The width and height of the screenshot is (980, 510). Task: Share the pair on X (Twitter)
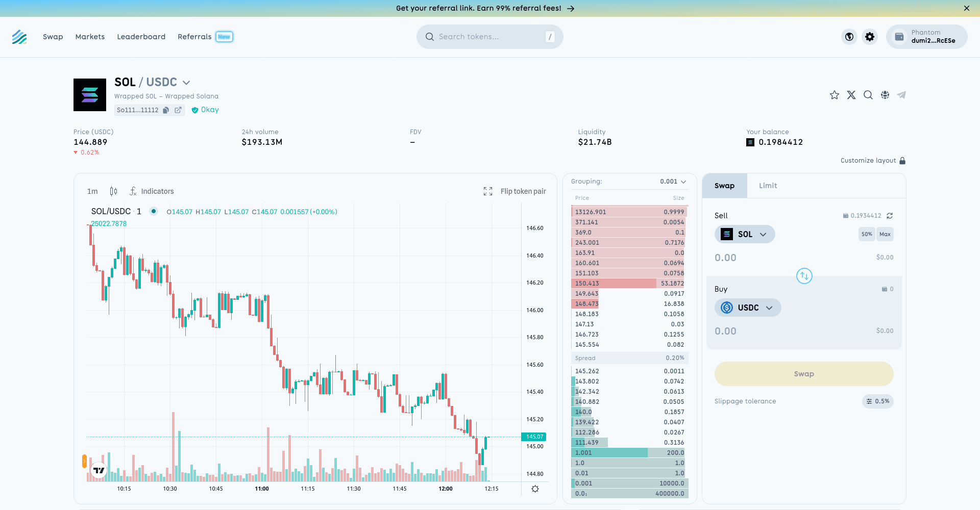click(851, 95)
